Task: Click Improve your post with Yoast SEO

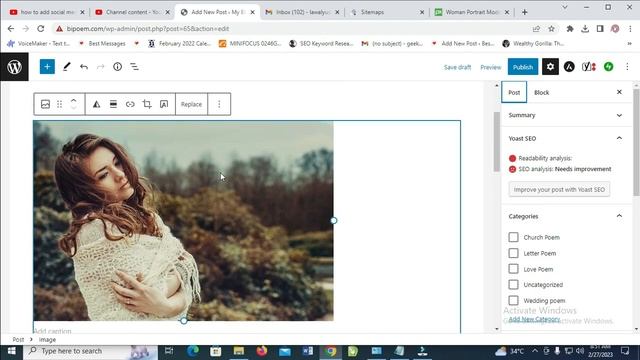Action: point(559,189)
